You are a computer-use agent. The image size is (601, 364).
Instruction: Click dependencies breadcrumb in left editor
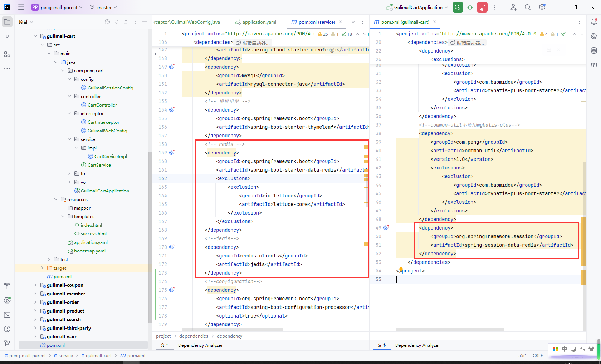[194, 336]
